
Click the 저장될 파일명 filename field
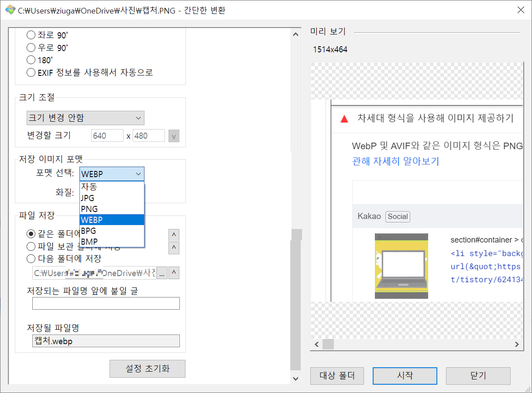pyautogui.click(x=106, y=341)
